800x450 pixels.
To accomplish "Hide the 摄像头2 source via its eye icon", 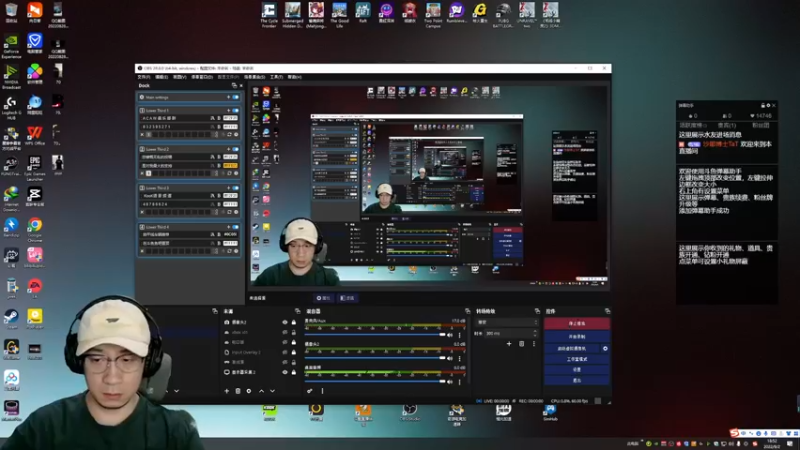I will click(x=285, y=322).
